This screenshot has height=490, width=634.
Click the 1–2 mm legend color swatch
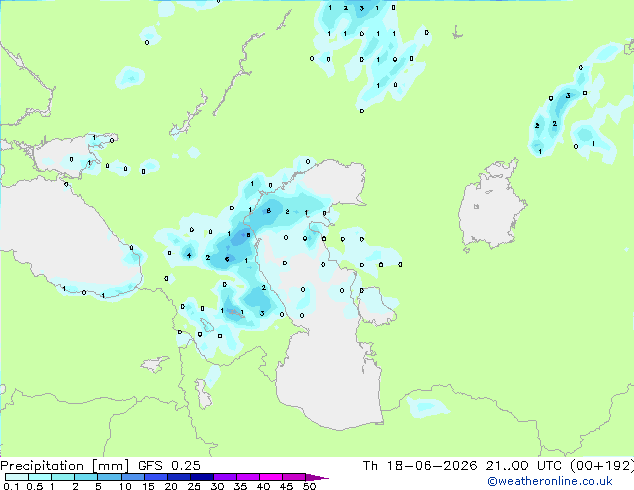pos(63,477)
